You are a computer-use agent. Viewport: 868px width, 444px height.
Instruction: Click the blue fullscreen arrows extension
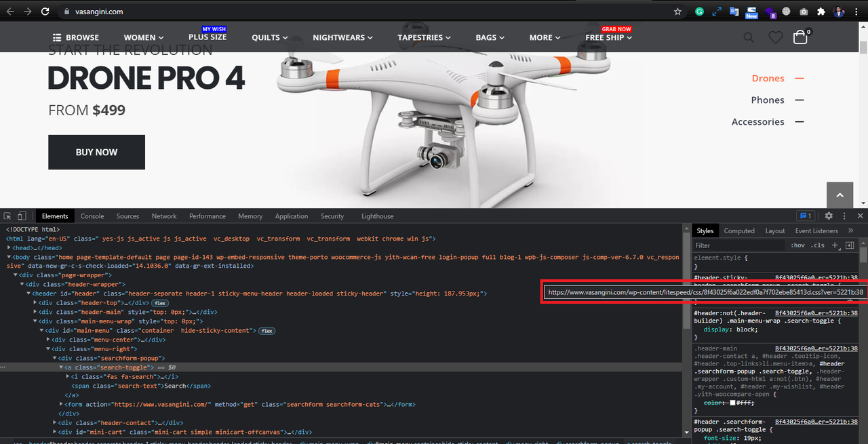717,12
